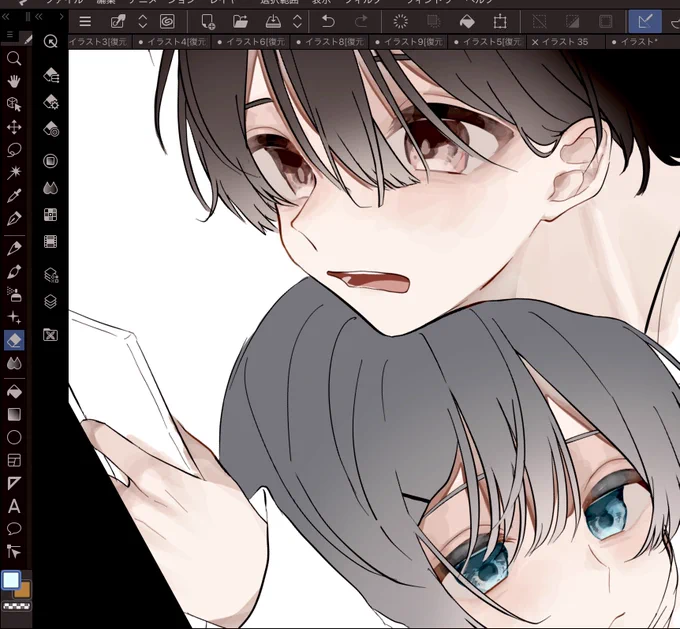Open the Sub Tool palette icon
The image size is (680, 629).
tap(51, 75)
